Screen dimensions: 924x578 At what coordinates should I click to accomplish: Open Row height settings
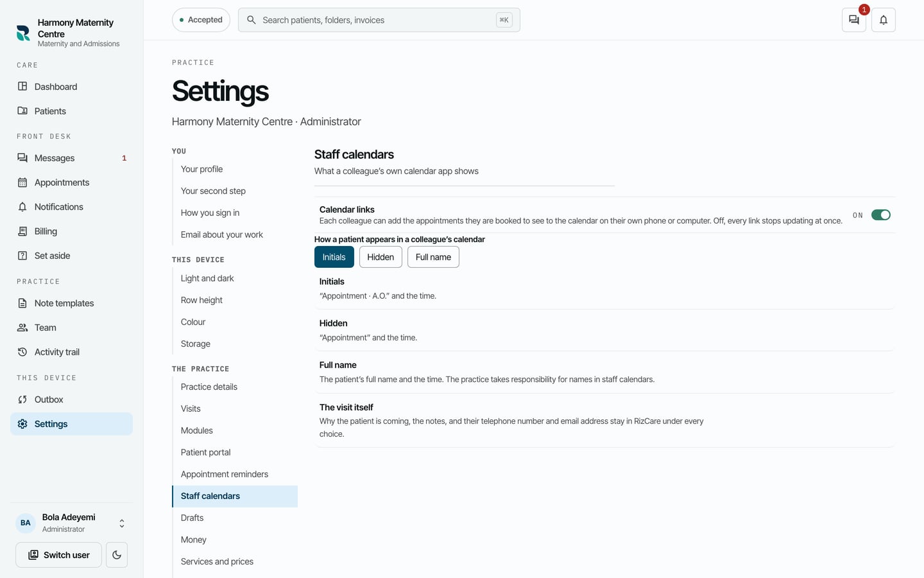click(x=235, y=300)
